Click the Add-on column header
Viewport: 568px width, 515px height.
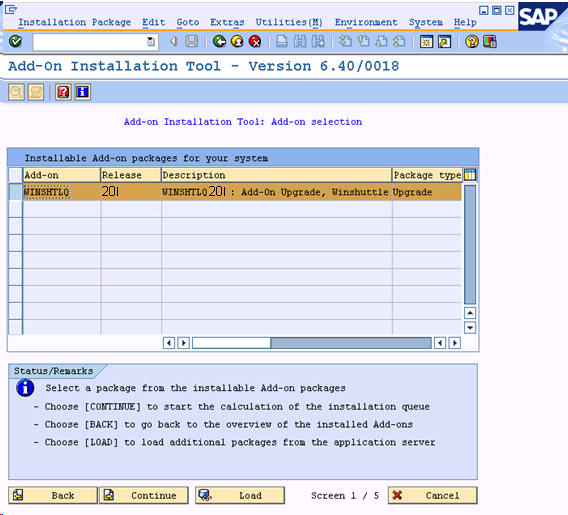click(62, 175)
